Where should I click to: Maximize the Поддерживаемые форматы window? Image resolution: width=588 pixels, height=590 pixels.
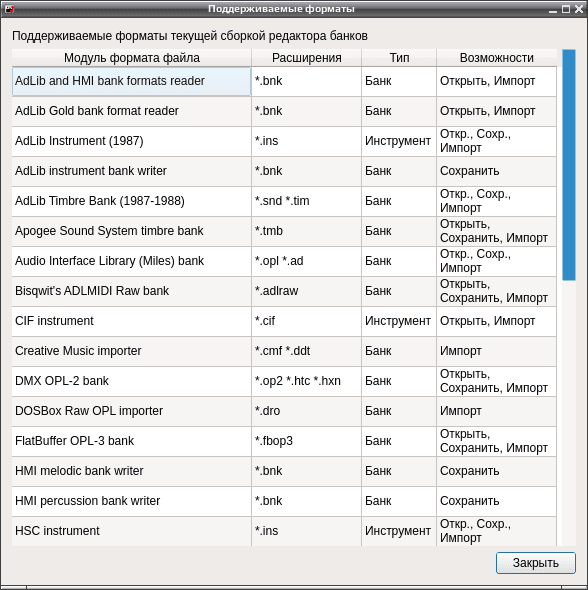tap(566, 9)
